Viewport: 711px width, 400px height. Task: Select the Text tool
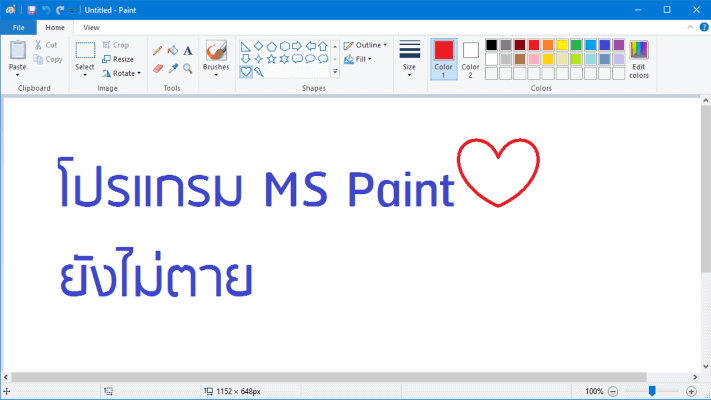pyautogui.click(x=187, y=49)
